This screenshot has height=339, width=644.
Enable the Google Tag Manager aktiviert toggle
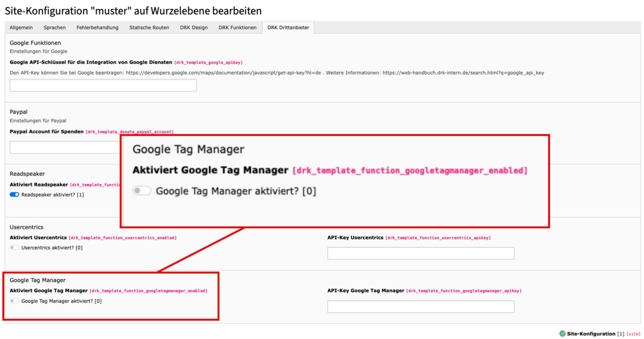pos(13,301)
